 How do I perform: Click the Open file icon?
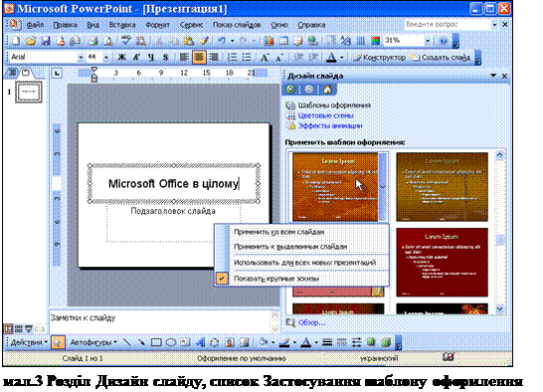[x=31, y=41]
